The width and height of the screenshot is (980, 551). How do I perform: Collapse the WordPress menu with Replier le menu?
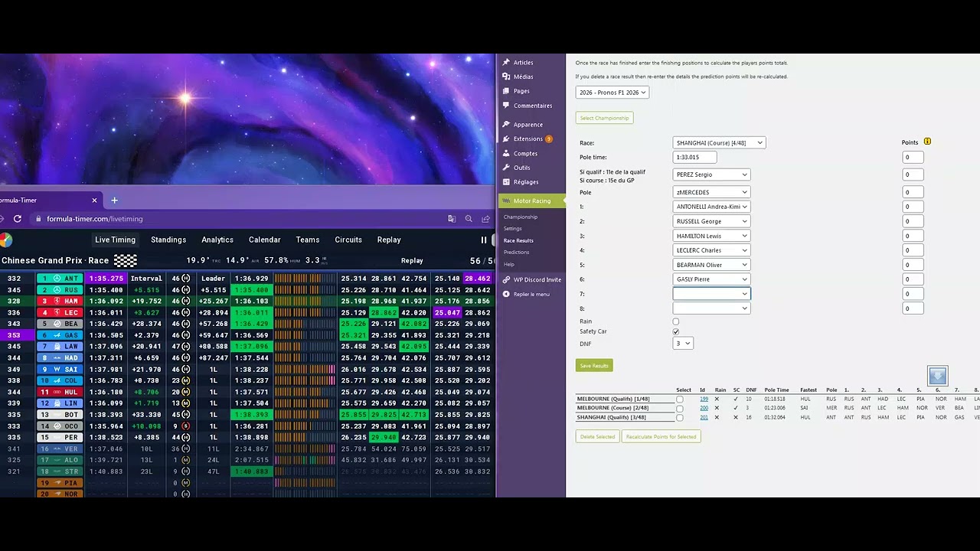[x=531, y=294]
